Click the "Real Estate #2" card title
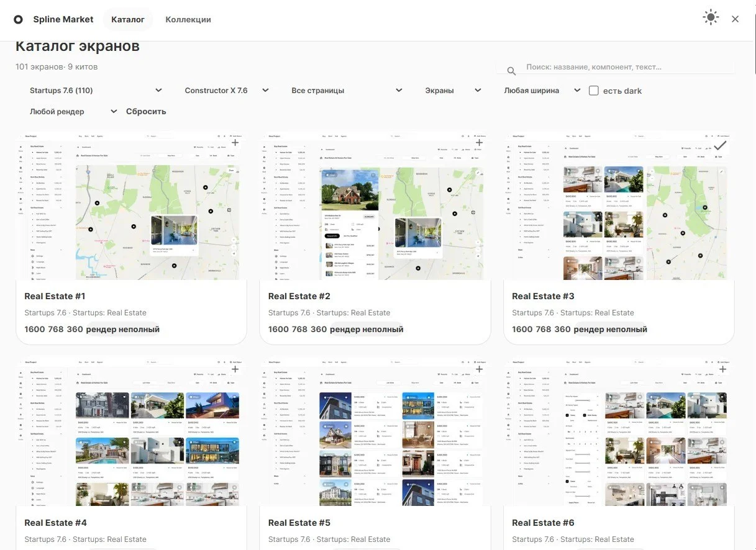This screenshot has height=550, width=756. coord(299,296)
